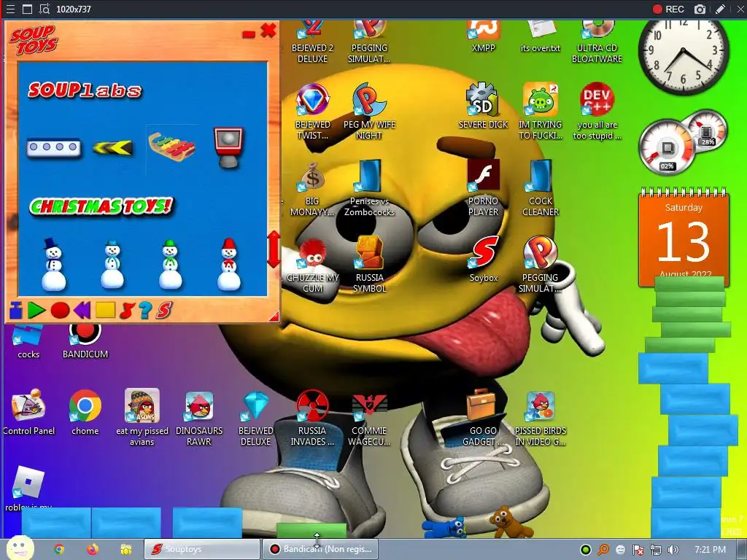Open the its over.txt file
The height and width of the screenshot is (560, 747).
(541, 37)
